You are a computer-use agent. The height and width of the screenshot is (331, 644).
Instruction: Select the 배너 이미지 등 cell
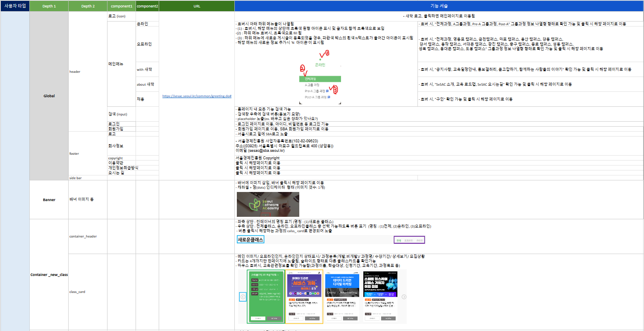click(x=88, y=199)
